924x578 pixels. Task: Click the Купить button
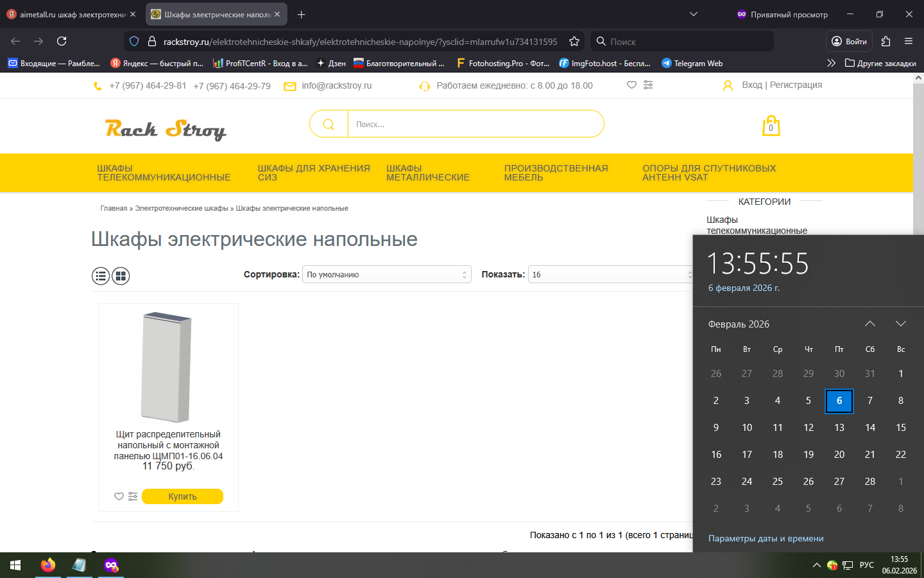(182, 496)
